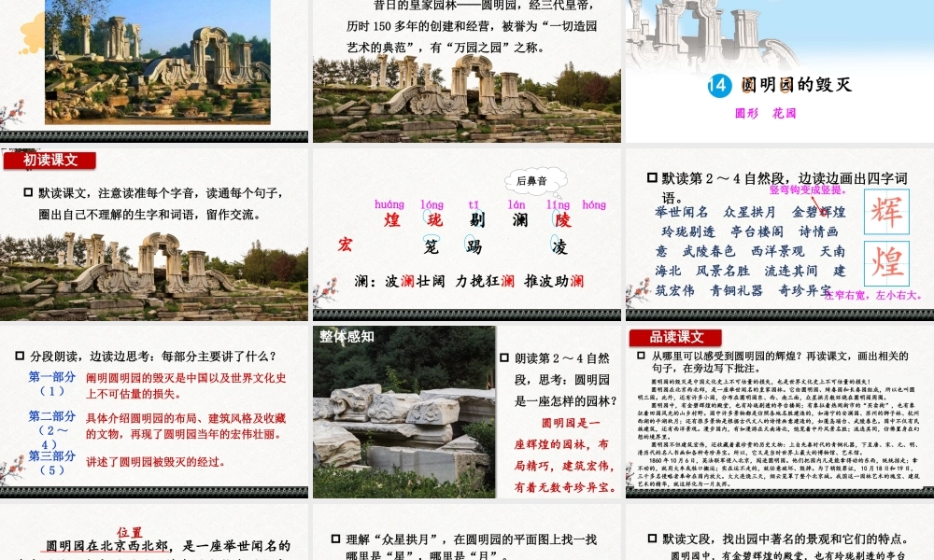Click the circled character '踢'
This screenshot has height=560, width=934.
tap(474, 245)
